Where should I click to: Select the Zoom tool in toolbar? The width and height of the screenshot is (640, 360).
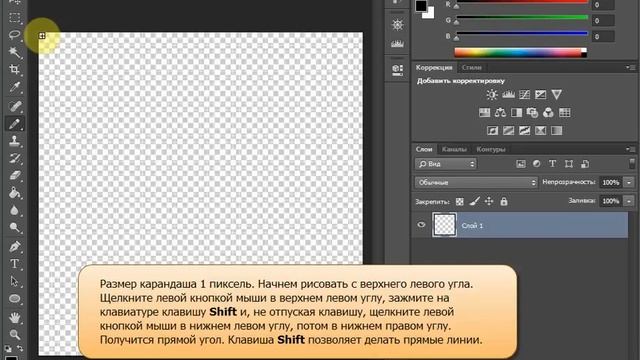[x=15, y=335]
